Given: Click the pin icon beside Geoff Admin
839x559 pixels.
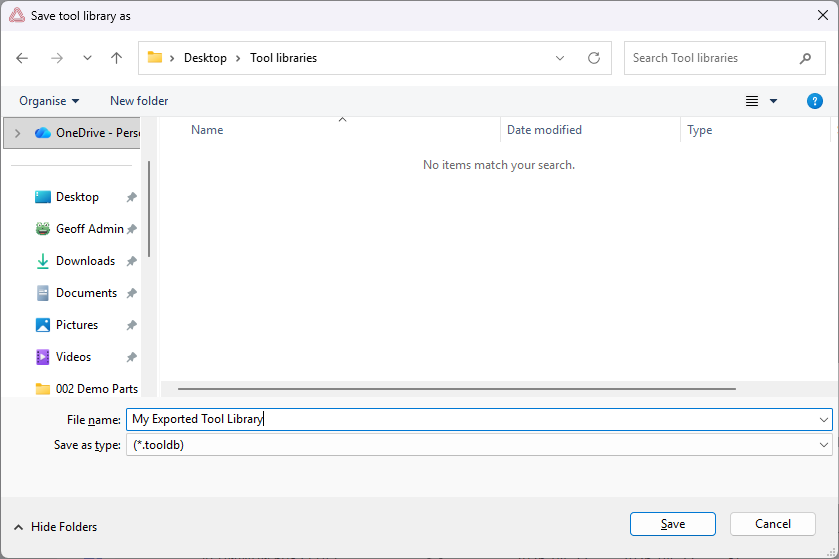Looking at the screenshot, I should point(132,229).
